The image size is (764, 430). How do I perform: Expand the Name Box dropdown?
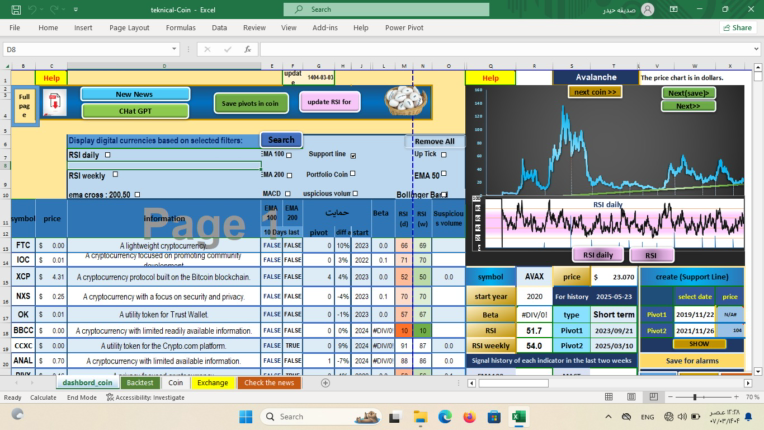[174, 49]
